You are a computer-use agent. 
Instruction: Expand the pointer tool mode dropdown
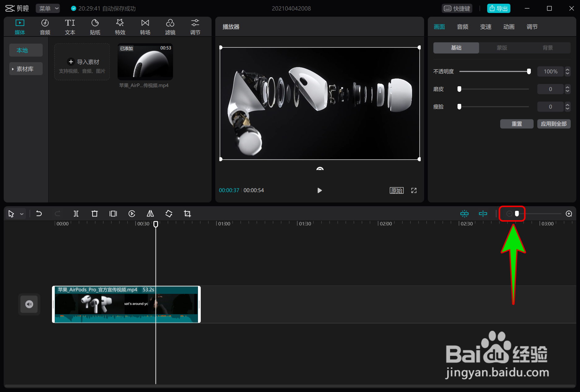point(22,214)
